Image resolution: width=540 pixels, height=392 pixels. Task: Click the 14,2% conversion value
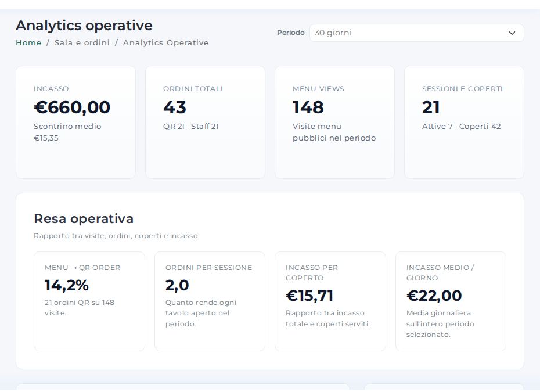coord(66,285)
